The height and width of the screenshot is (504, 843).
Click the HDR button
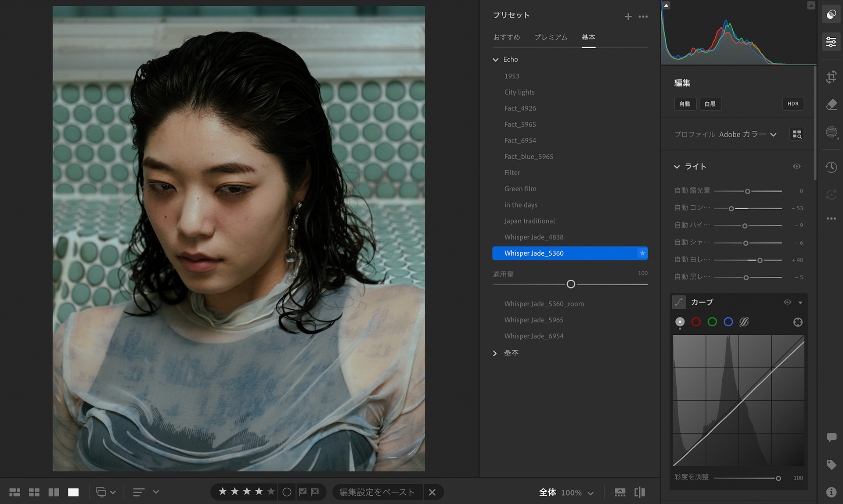click(793, 104)
